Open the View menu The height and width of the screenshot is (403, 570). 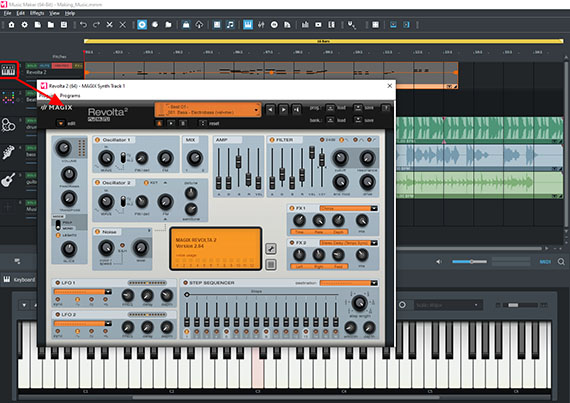click(x=55, y=13)
